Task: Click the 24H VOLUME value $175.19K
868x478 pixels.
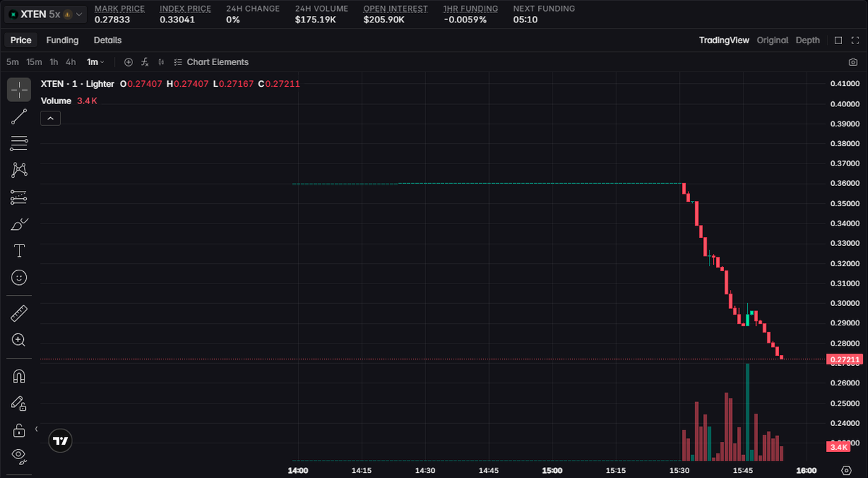Action: (x=315, y=20)
